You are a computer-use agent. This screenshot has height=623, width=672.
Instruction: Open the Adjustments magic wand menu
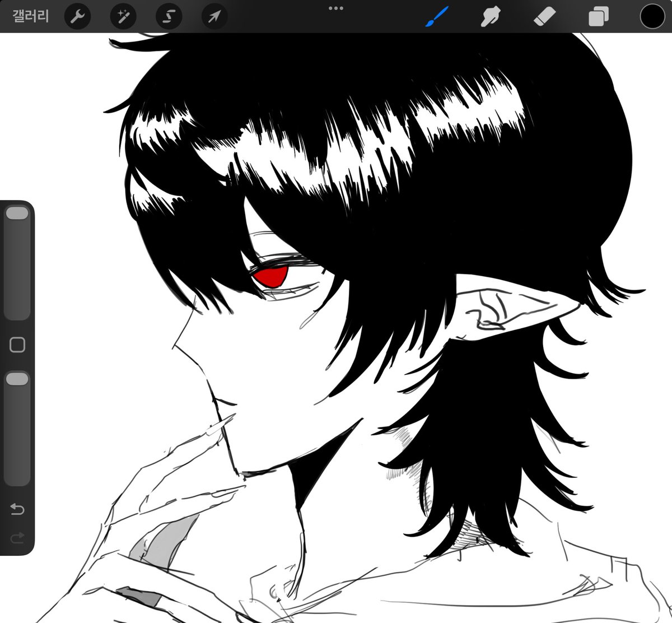[x=123, y=17]
